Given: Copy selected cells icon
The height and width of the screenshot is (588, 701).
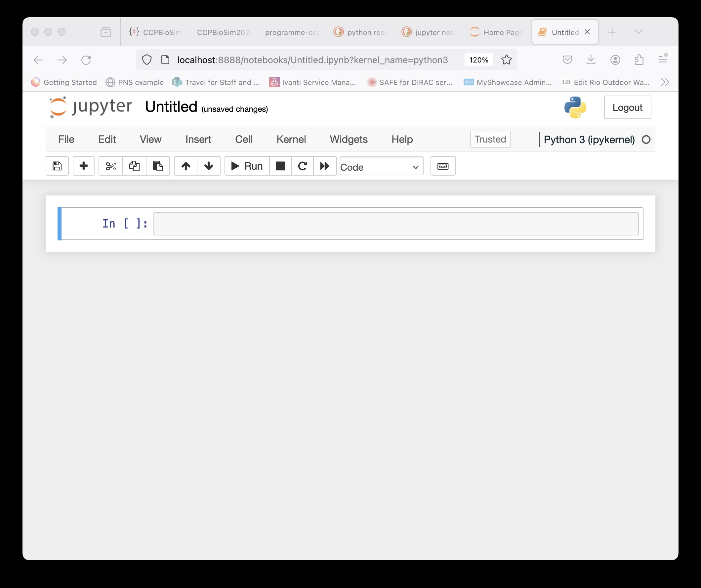Looking at the screenshot, I should (x=135, y=166).
